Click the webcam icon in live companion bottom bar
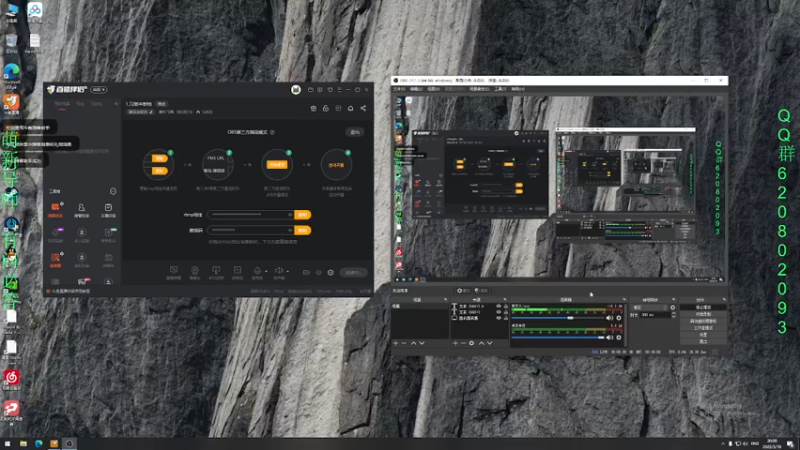Screen dimensions: 800x450 [x=195, y=270]
